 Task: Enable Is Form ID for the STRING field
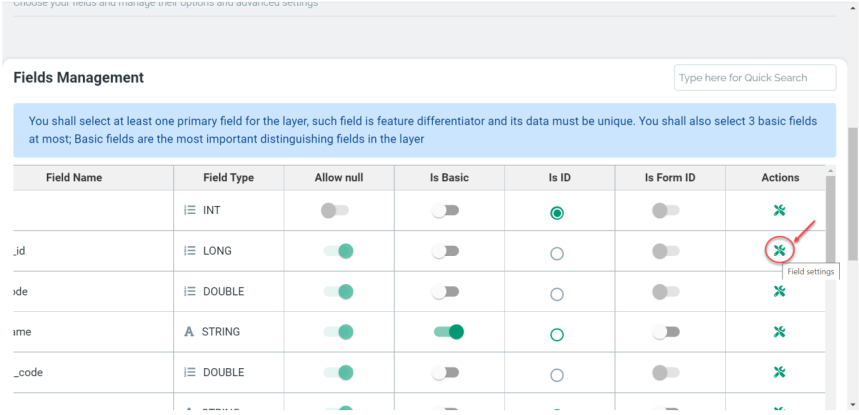pos(665,332)
